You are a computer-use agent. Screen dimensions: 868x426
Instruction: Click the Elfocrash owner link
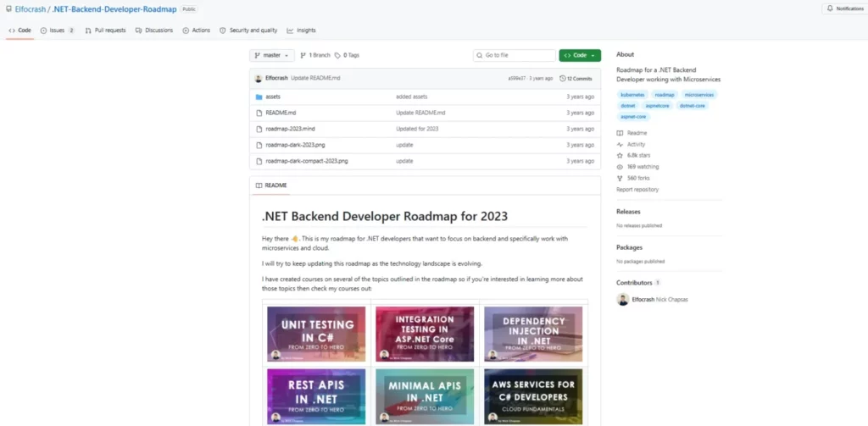[31, 9]
